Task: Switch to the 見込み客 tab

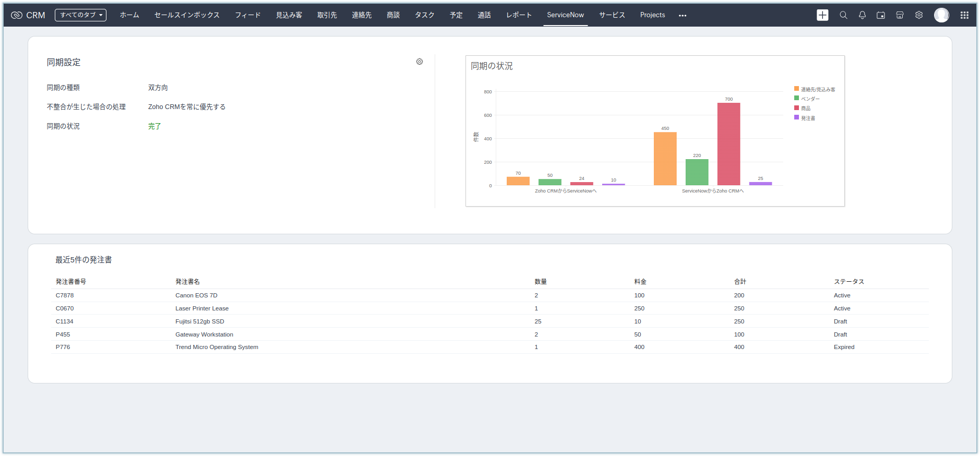Action: point(289,15)
